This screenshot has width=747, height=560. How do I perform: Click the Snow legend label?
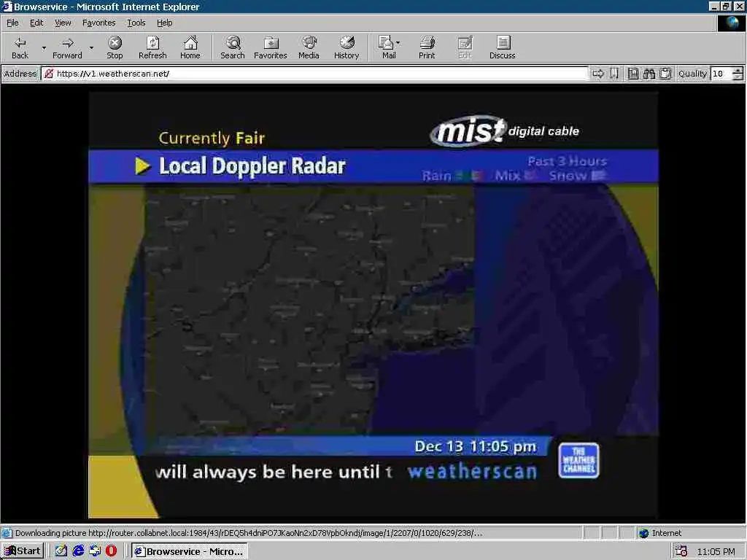(x=568, y=176)
